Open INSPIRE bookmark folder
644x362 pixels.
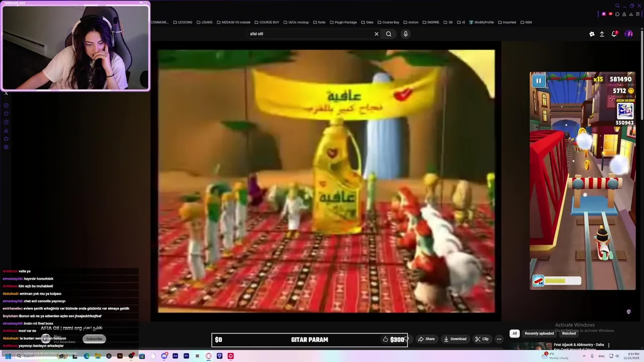point(431,22)
